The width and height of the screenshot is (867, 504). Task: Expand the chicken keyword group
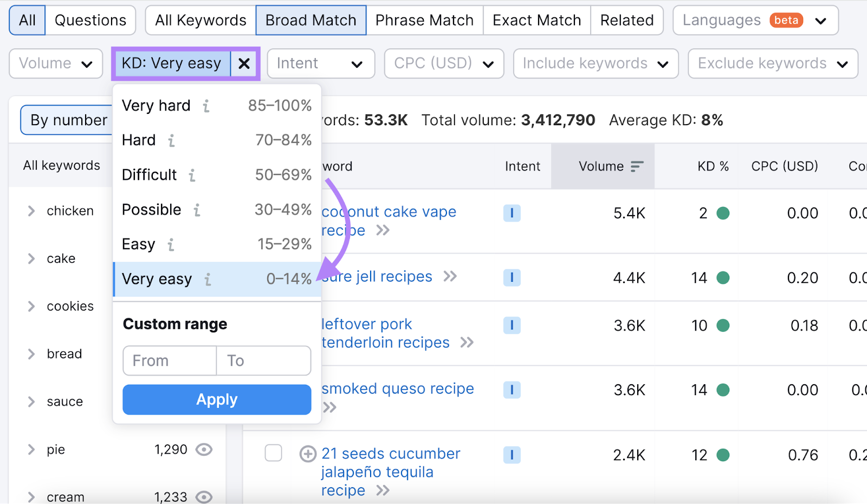[31, 211]
